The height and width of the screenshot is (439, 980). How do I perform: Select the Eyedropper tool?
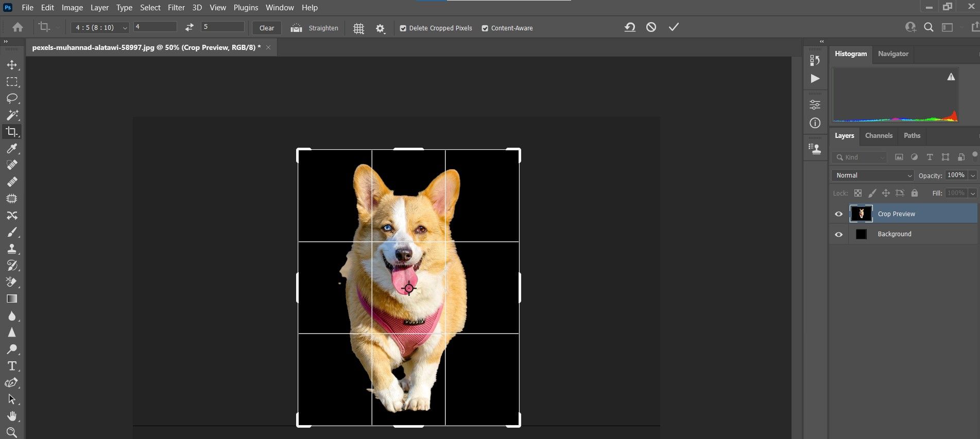(12, 149)
